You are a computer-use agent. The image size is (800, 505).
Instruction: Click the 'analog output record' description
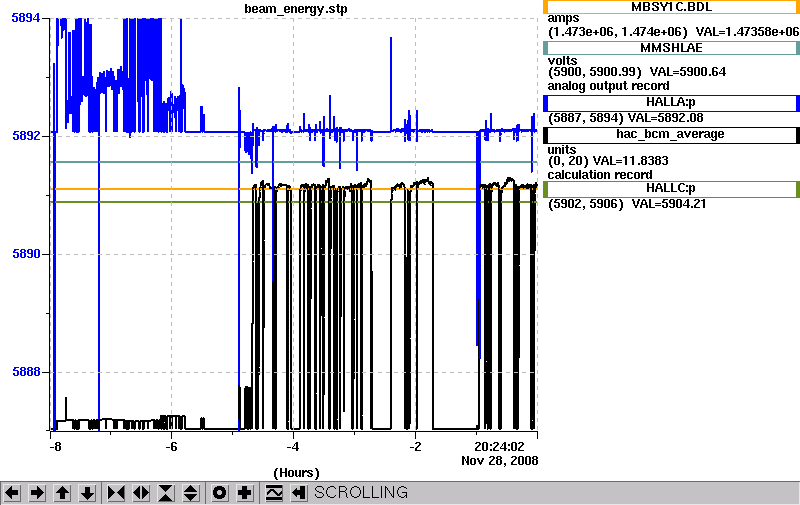point(609,86)
